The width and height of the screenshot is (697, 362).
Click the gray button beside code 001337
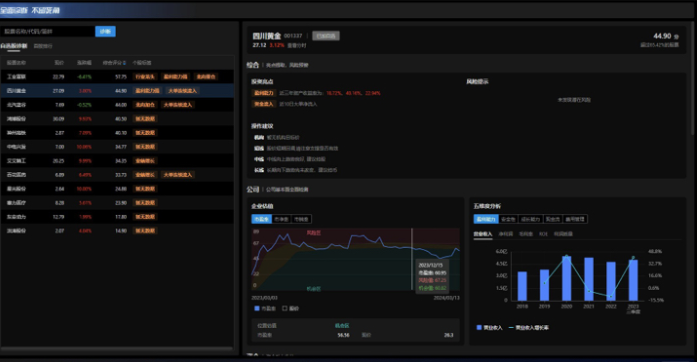326,36
